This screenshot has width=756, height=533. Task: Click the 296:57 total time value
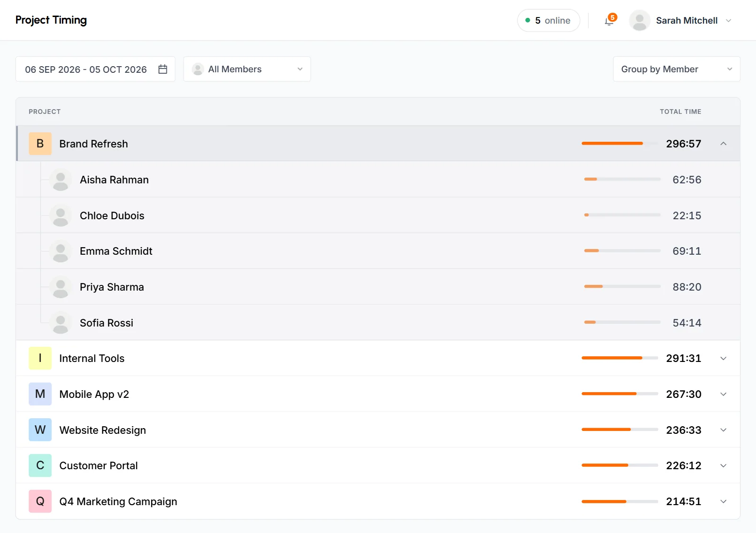coord(684,144)
